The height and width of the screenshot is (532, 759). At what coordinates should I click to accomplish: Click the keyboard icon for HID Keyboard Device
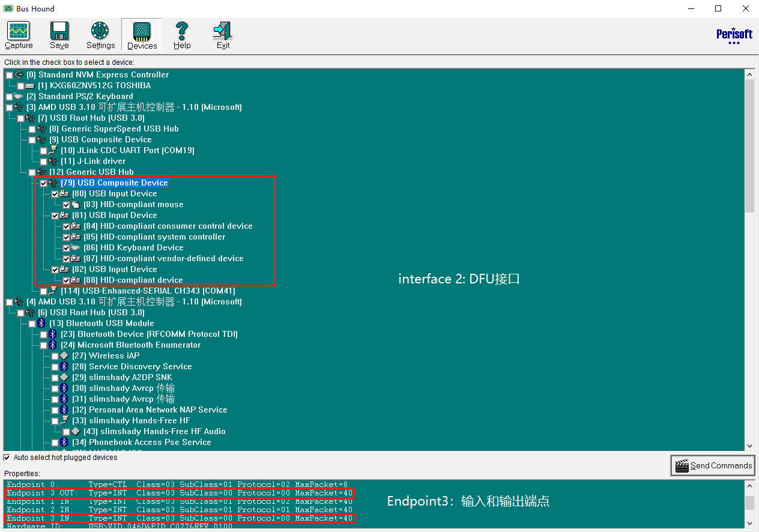[x=76, y=247]
